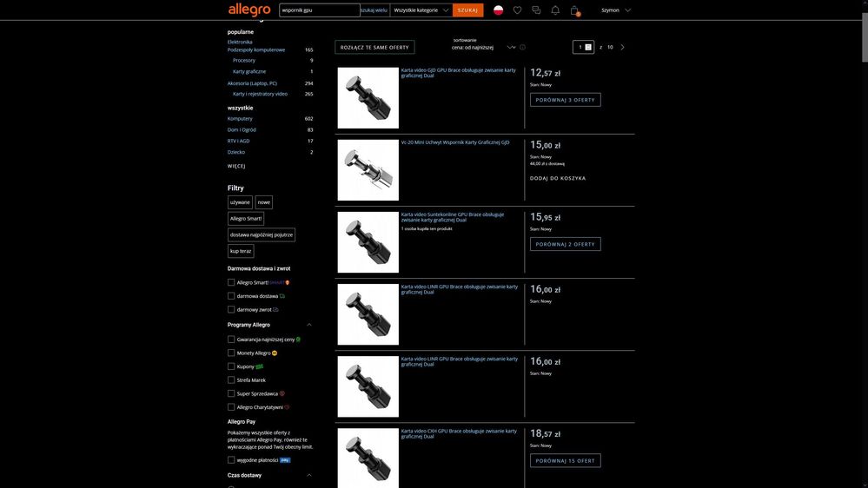
Task: Click 'PORÓWNAJ 2 OFERTY' button
Action: tap(565, 245)
